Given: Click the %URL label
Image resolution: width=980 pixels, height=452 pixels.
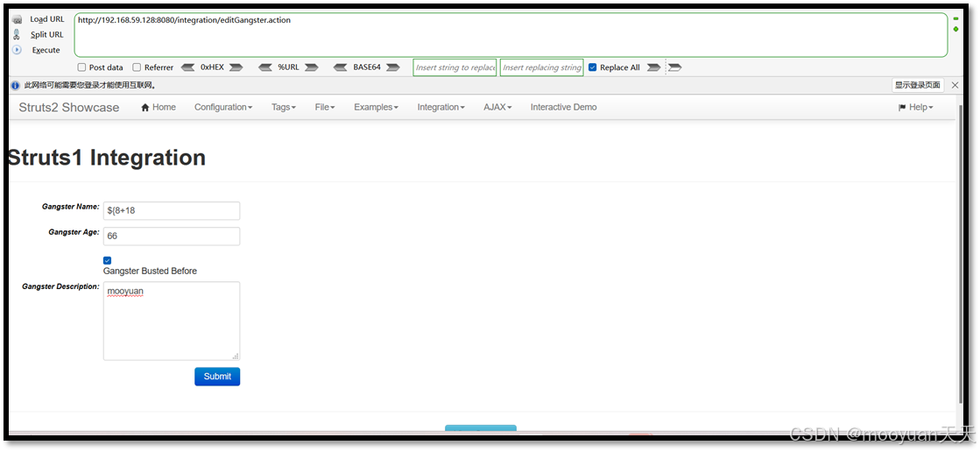Looking at the screenshot, I should point(288,67).
